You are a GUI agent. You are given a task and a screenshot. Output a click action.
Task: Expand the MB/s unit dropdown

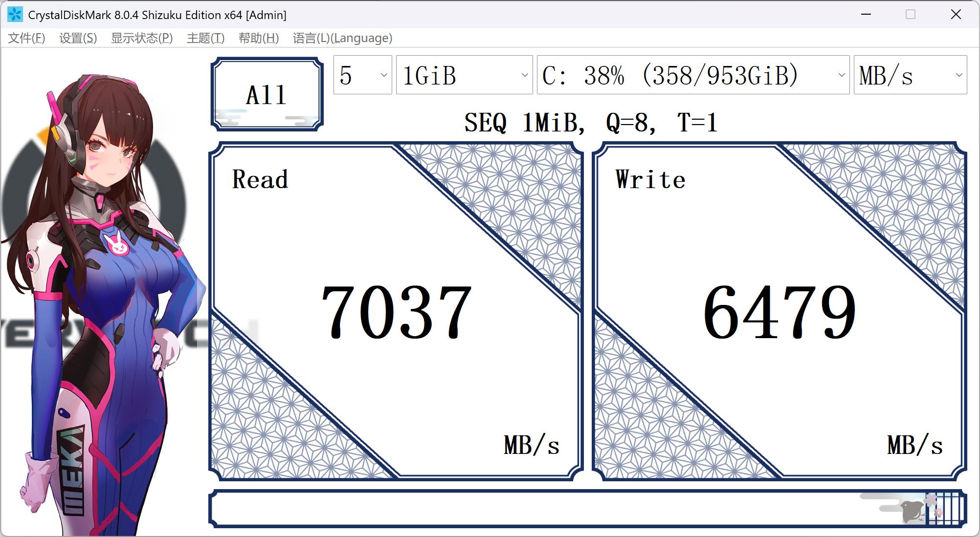pyautogui.click(x=910, y=75)
